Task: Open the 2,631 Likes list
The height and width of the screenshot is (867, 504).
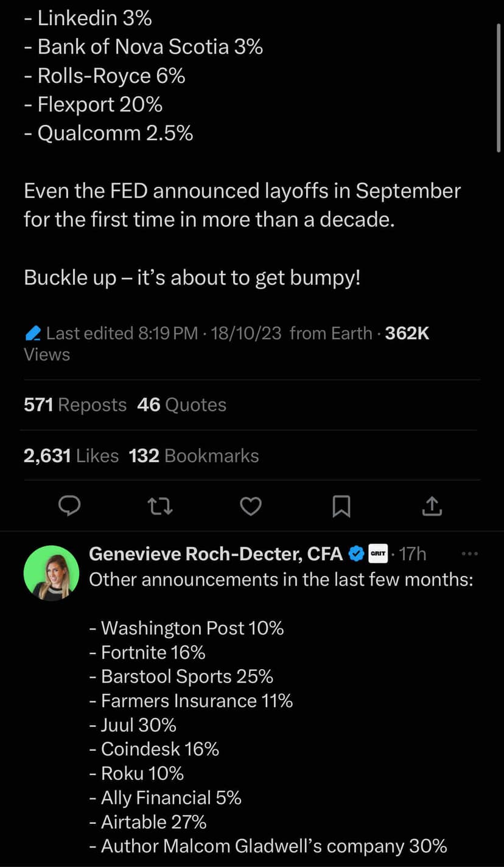Action: click(x=71, y=455)
